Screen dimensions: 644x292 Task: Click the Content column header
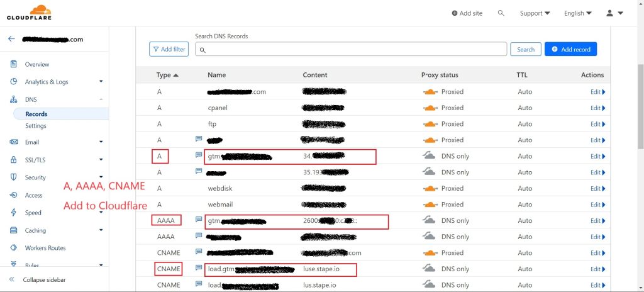315,75
